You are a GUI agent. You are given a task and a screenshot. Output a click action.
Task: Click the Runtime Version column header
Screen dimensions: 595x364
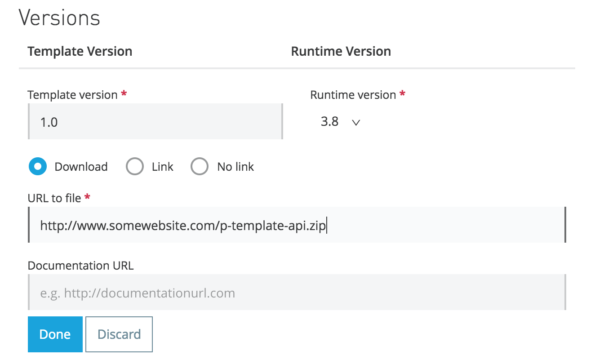point(341,51)
